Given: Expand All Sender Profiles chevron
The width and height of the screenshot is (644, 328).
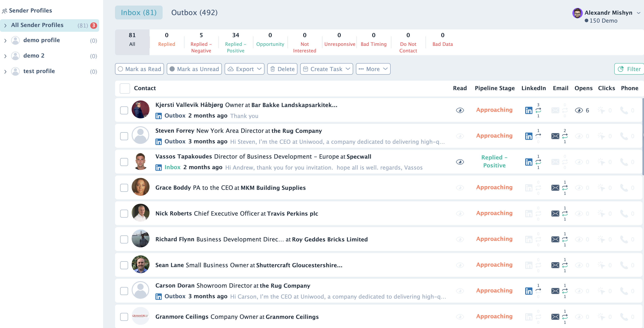Looking at the screenshot, I should pos(5,26).
